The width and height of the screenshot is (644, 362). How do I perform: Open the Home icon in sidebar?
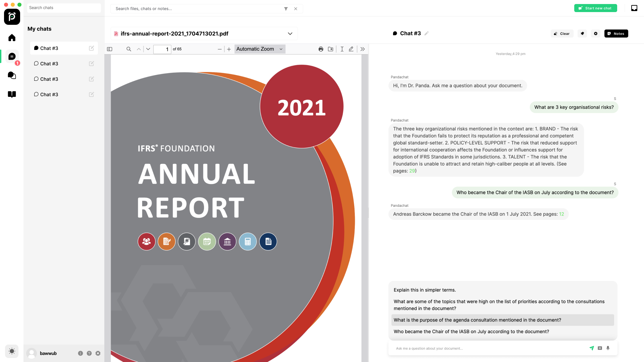12,38
